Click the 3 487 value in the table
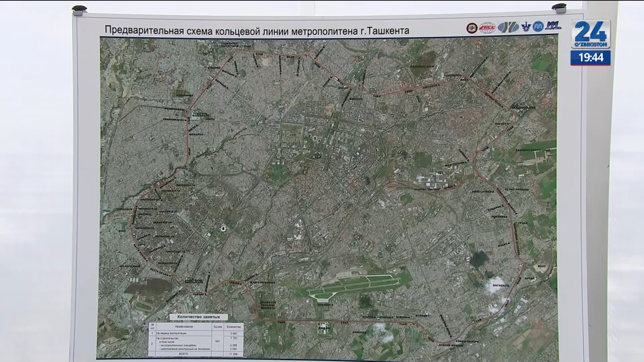The width and height of the screenshot is (644, 362). click(x=234, y=334)
